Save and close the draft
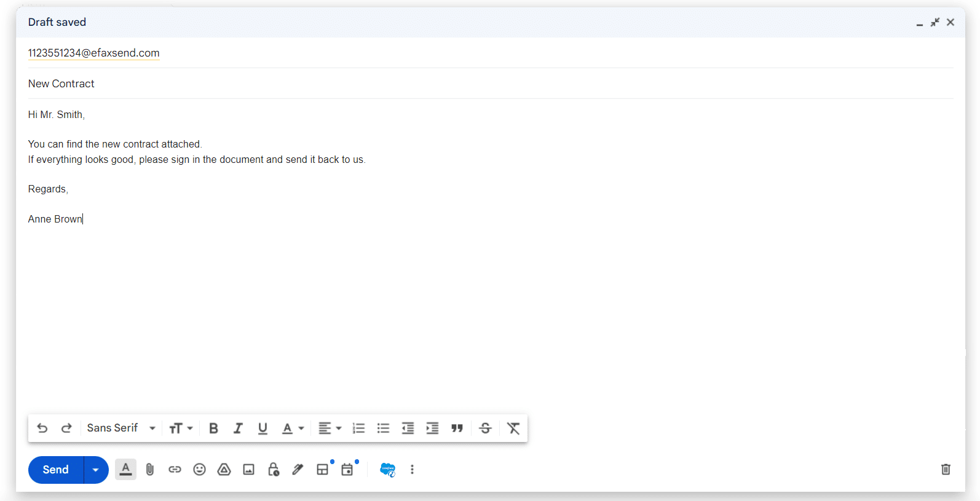The image size is (980, 501). (x=950, y=22)
